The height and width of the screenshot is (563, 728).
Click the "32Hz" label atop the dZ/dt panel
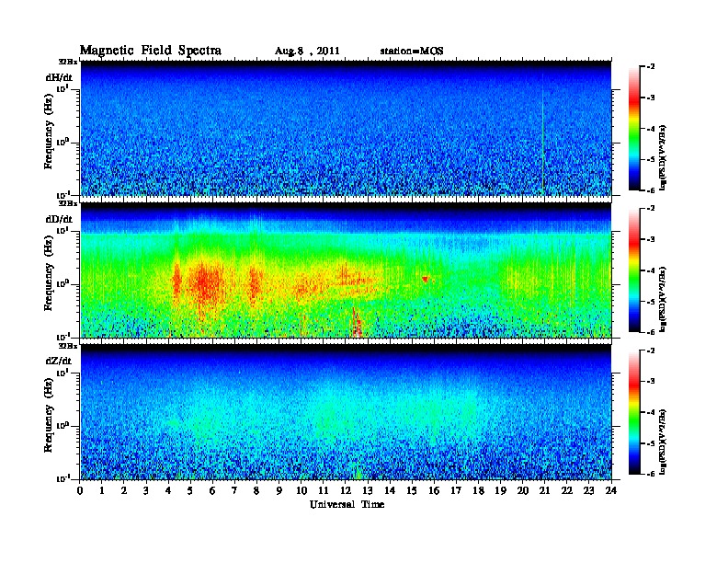68,346
